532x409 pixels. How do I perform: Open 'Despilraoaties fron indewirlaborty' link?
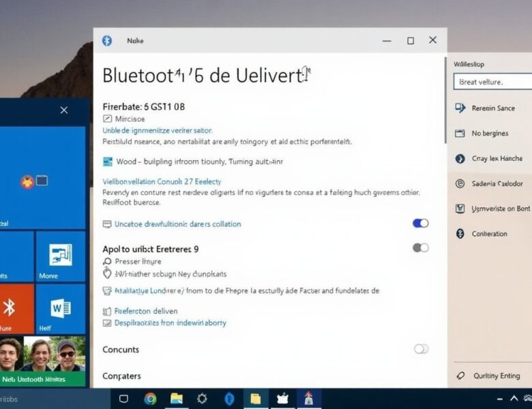[x=171, y=323]
